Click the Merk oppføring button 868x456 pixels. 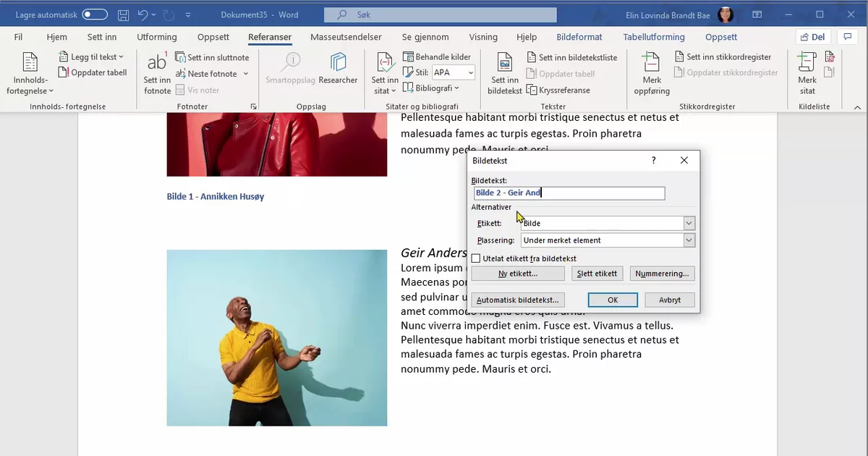click(x=652, y=74)
